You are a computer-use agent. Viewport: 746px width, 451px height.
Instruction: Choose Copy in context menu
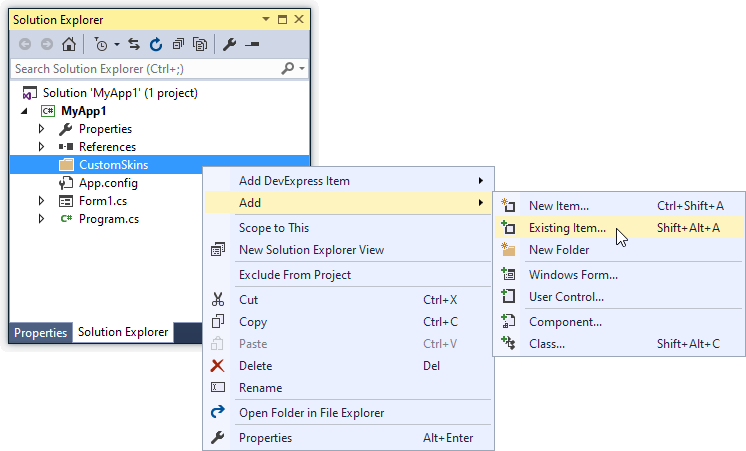click(x=349, y=322)
